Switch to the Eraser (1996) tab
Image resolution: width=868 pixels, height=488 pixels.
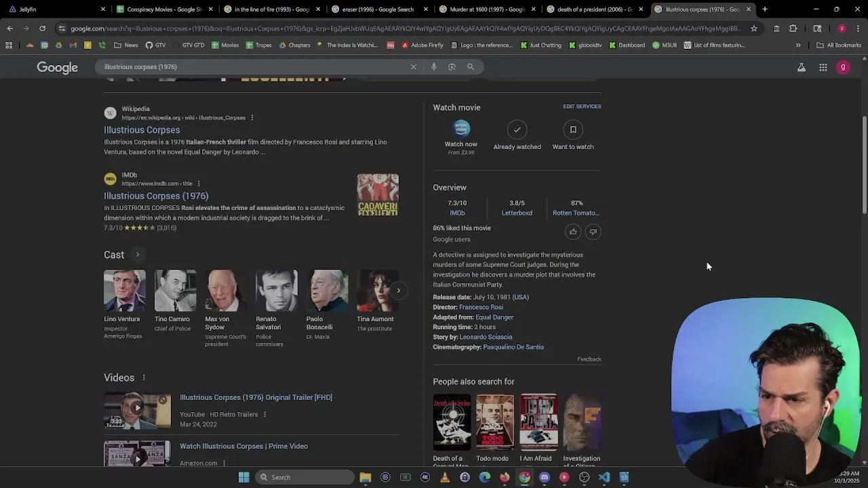click(x=378, y=9)
